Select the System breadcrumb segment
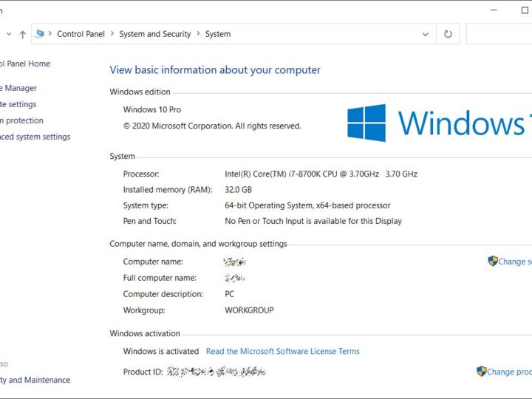532x399 pixels. tap(218, 34)
